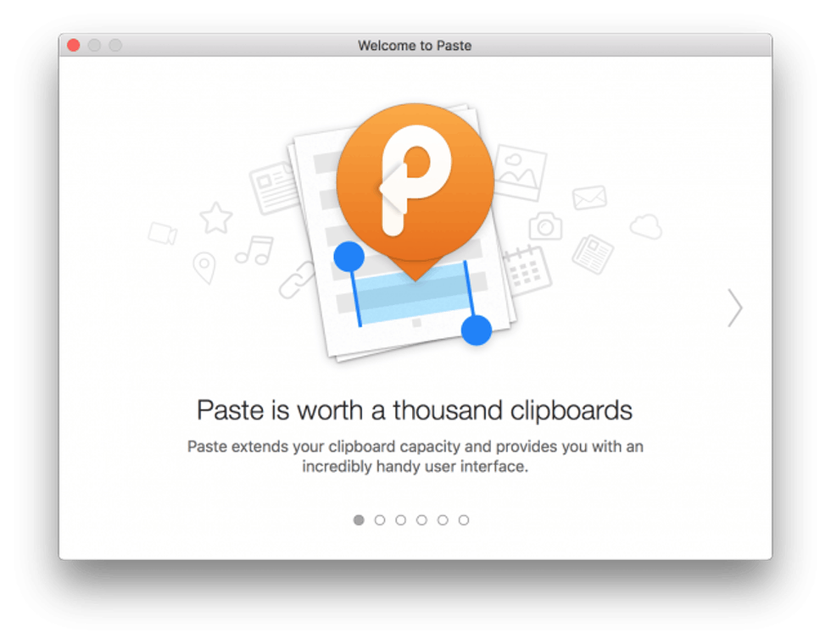The height and width of the screenshot is (644, 831).
Task: Click the chain link icon
Action: [297, 280]
